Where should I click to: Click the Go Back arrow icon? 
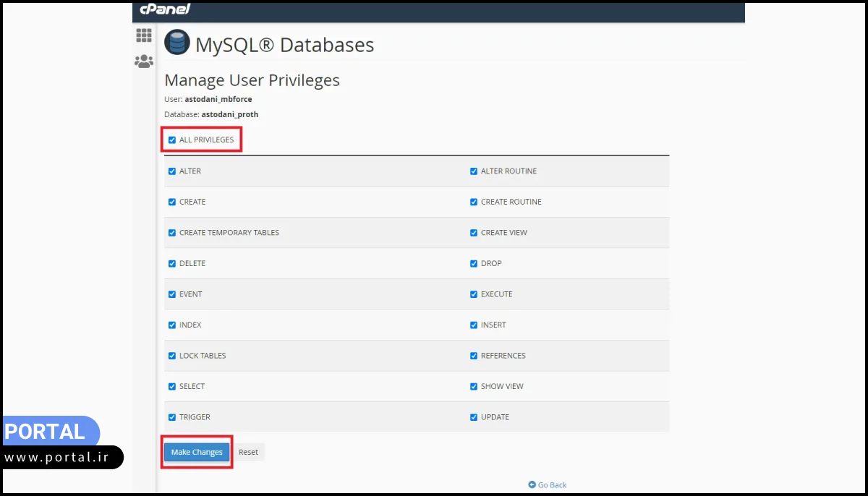[532, 484]
